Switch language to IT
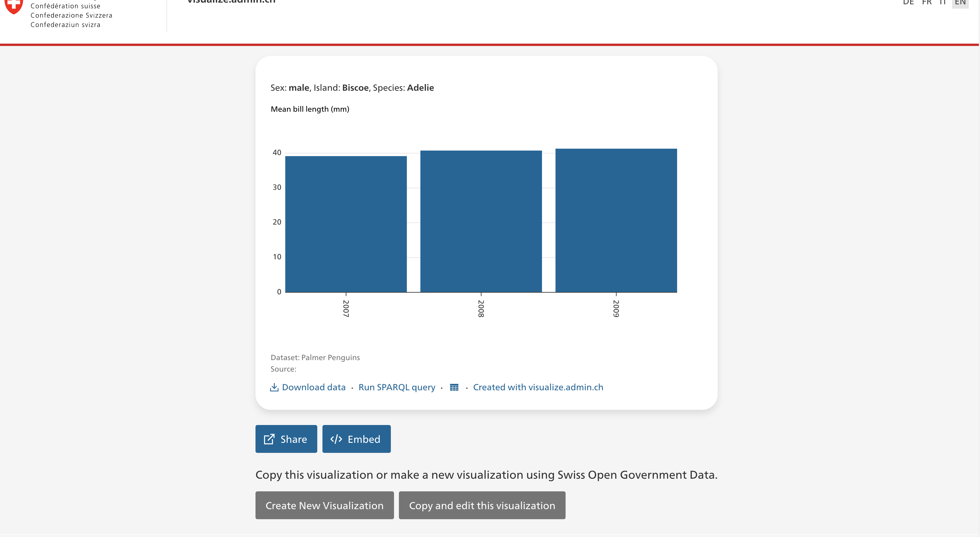Screen dimensions: 980x537 tap(943, 2)
